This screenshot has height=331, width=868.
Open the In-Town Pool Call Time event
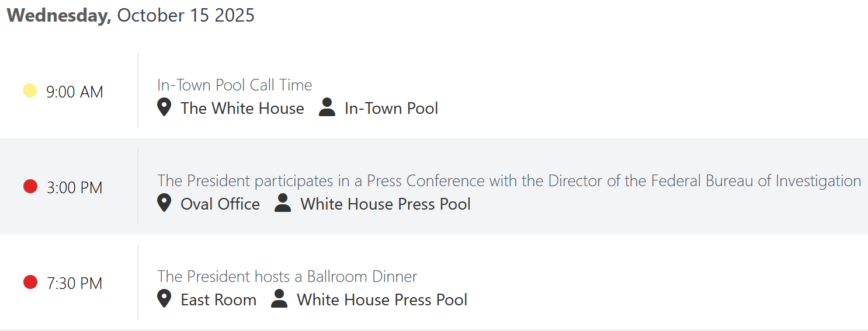coord(234,85)
